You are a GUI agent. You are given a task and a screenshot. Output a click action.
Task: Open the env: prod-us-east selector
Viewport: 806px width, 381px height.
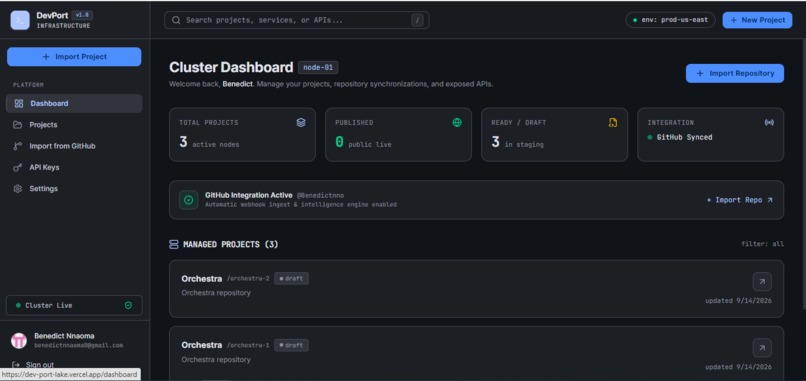click(670, 20)
